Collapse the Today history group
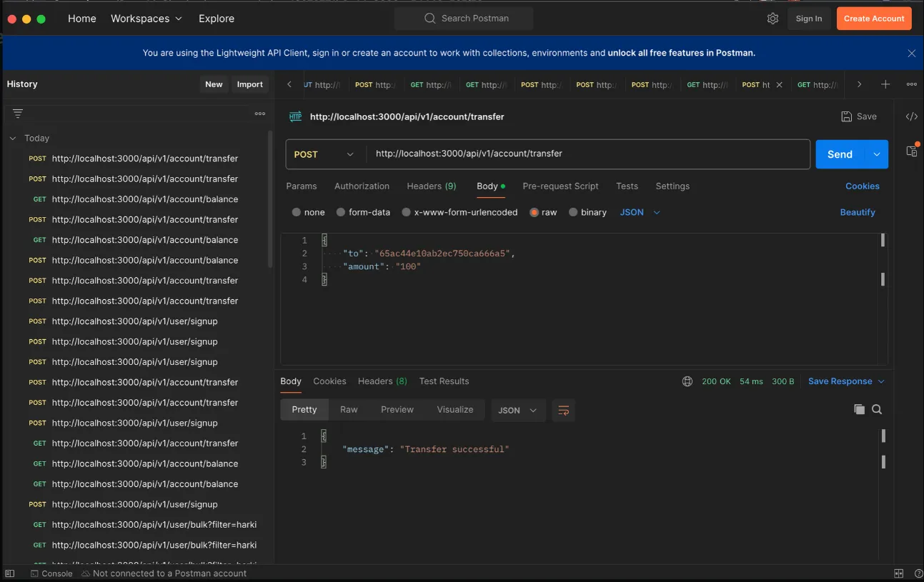924x582 pixels. [13, 139]
